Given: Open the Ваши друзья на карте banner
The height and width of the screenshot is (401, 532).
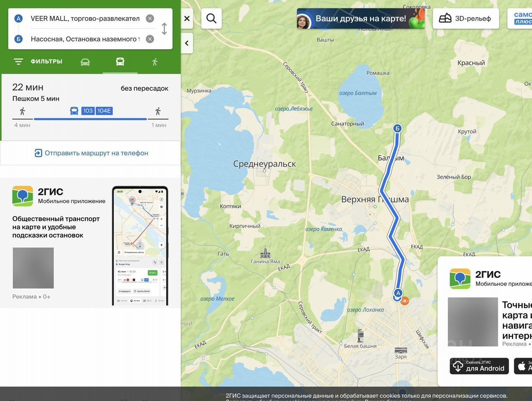Looking at the screenshot, I should click(x=361, y=18).
